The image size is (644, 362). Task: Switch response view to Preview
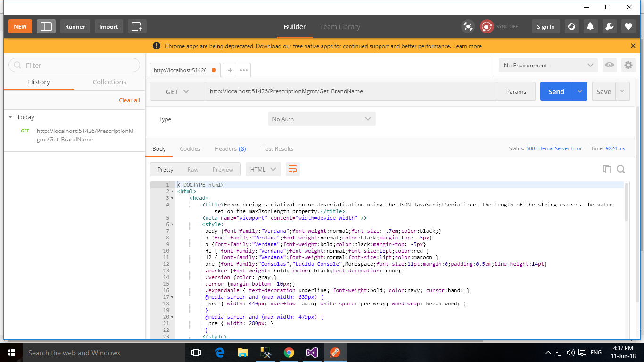coord(223,170)
